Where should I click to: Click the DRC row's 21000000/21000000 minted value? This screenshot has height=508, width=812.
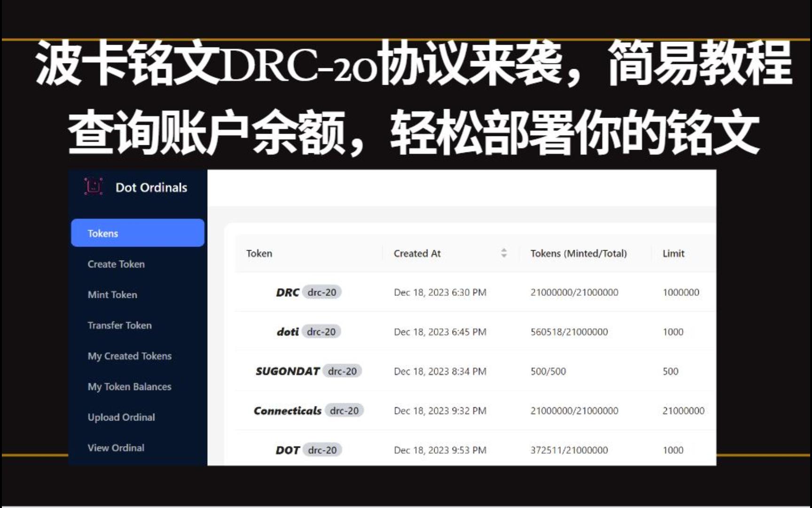pyautogui.click(x=574, y=293)
